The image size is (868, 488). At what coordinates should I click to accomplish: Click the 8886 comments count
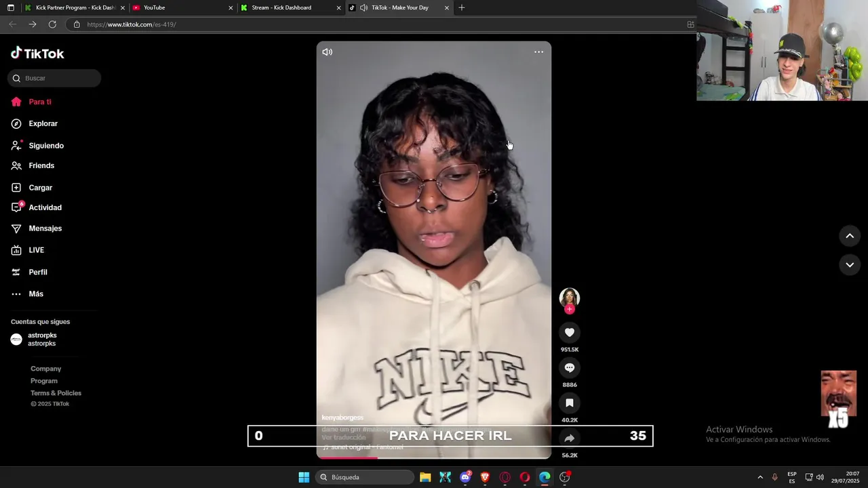(570, 385)
